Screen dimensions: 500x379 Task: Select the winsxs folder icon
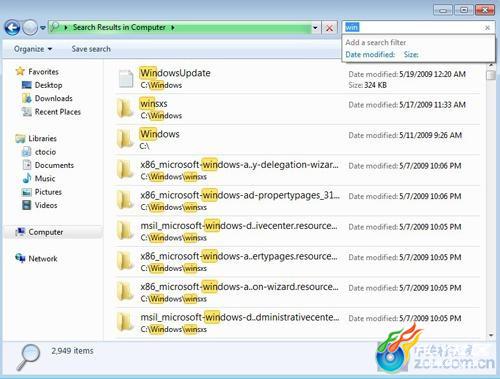click(125, 109)
